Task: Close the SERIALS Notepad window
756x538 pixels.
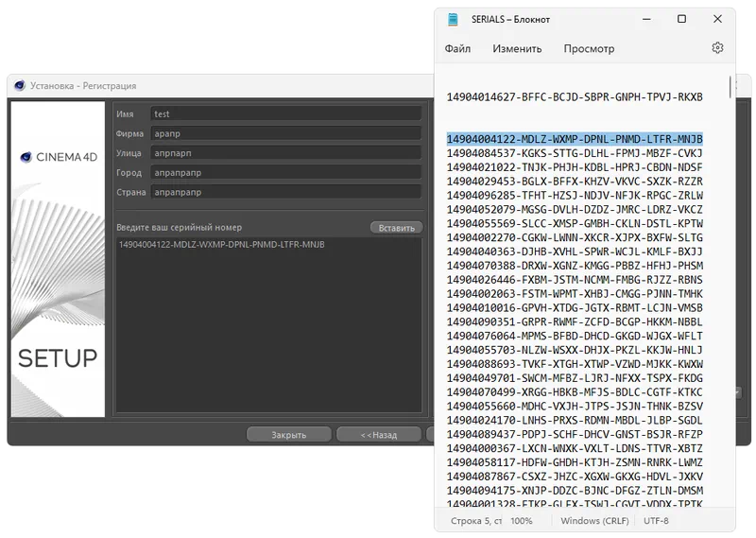Action: 717,19
